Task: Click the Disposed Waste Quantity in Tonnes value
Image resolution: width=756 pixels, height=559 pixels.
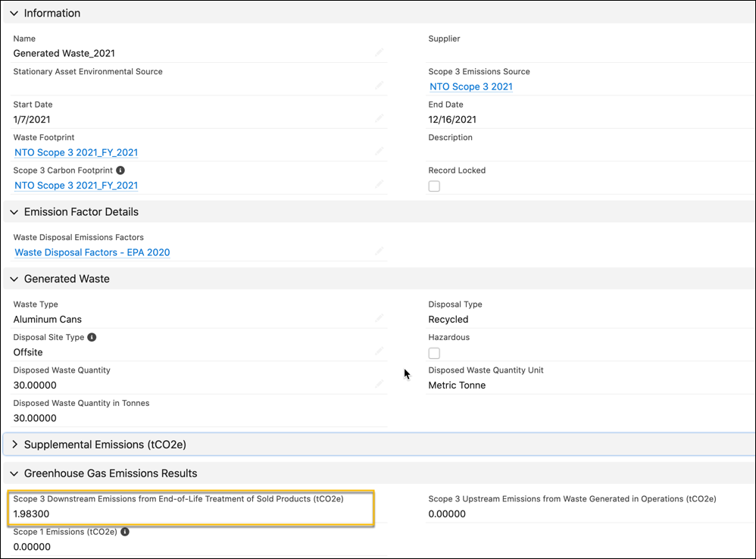Action: coord(35,418)
